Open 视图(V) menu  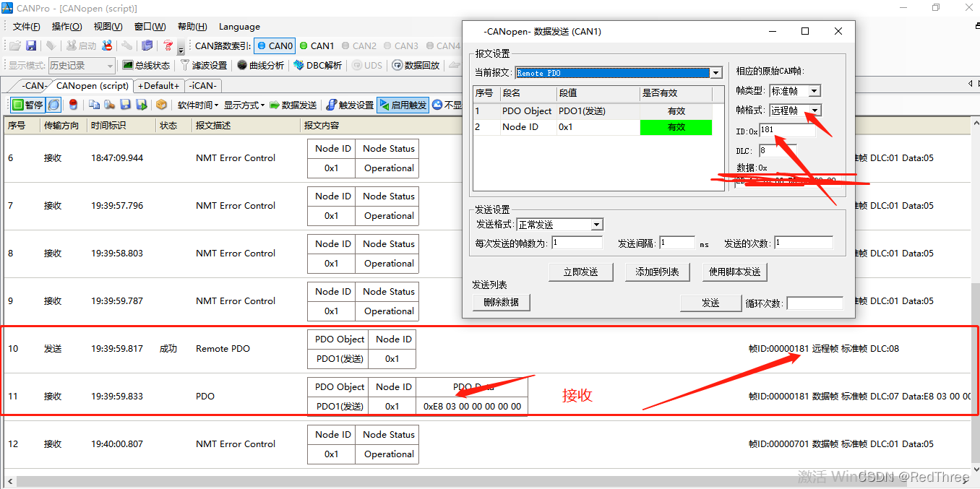(x=108, y=27)
